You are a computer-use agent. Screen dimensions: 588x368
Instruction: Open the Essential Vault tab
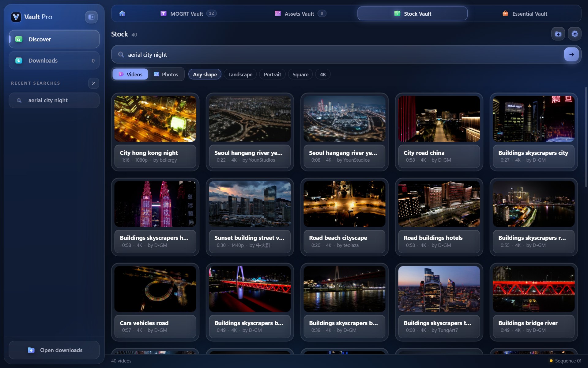(525, 13)
